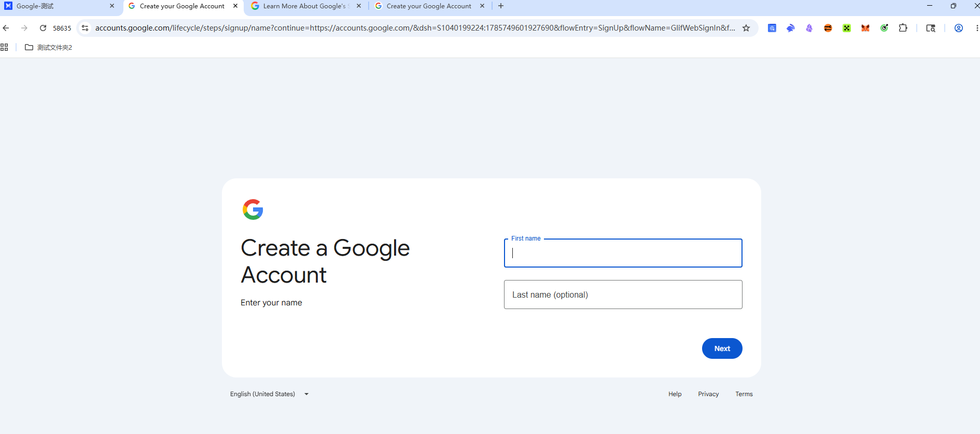This screenshot has width=980, height=434.
Task: Open the blue globe extension
Action: pos(772,28)
